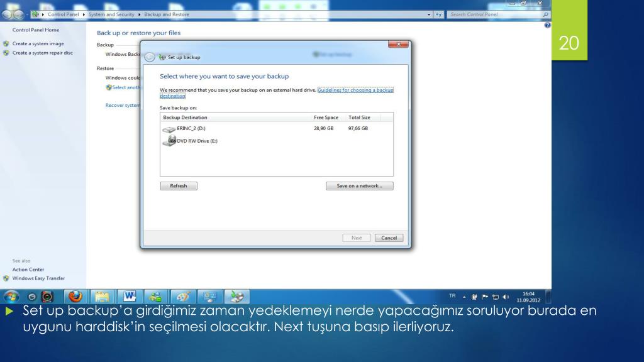Expand arrow after System and Security breadcrumb
This screenshot has height=362, width=644.
coord(139,14)
